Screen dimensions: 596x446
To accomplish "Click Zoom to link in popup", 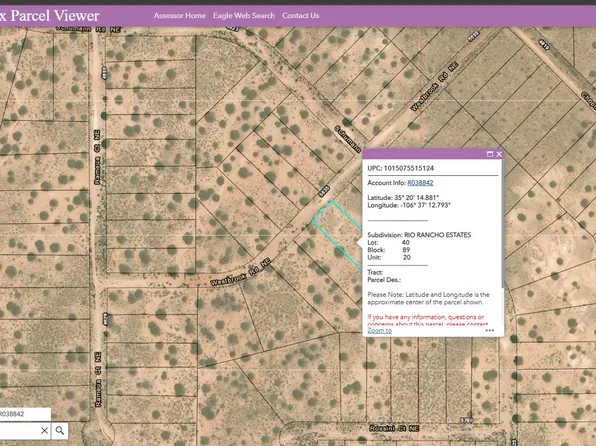I will pos(379,330).
